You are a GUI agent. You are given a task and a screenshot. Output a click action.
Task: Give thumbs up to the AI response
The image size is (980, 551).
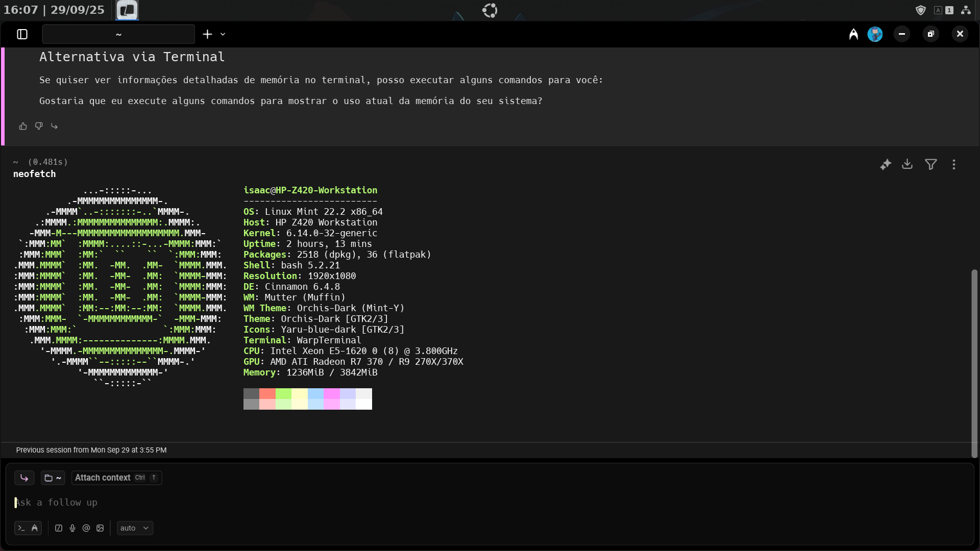point(23,126)
